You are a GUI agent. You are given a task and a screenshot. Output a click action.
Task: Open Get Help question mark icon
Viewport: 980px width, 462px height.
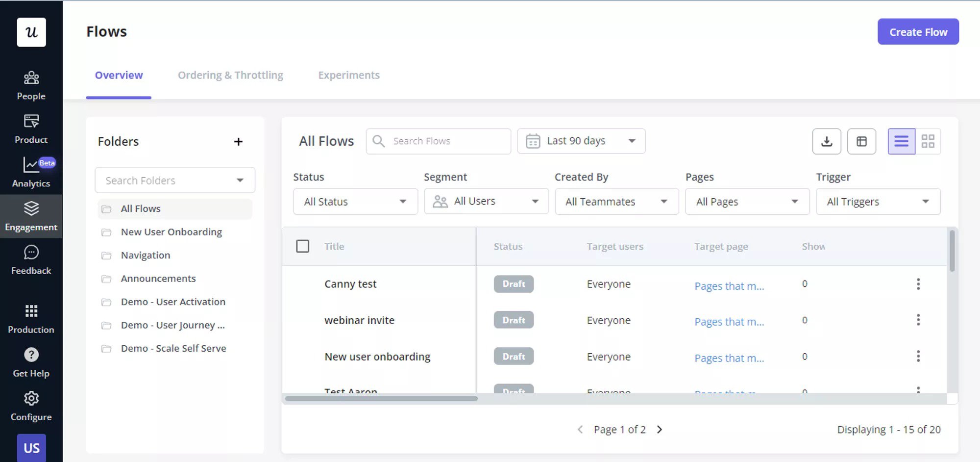[31, 355]
